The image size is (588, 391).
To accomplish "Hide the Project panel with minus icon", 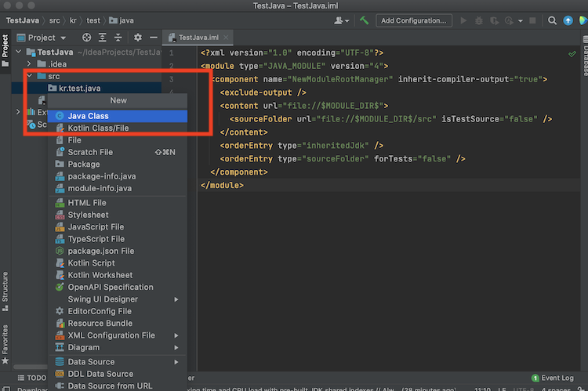I will pyautogui.click(x=154, y=38).
